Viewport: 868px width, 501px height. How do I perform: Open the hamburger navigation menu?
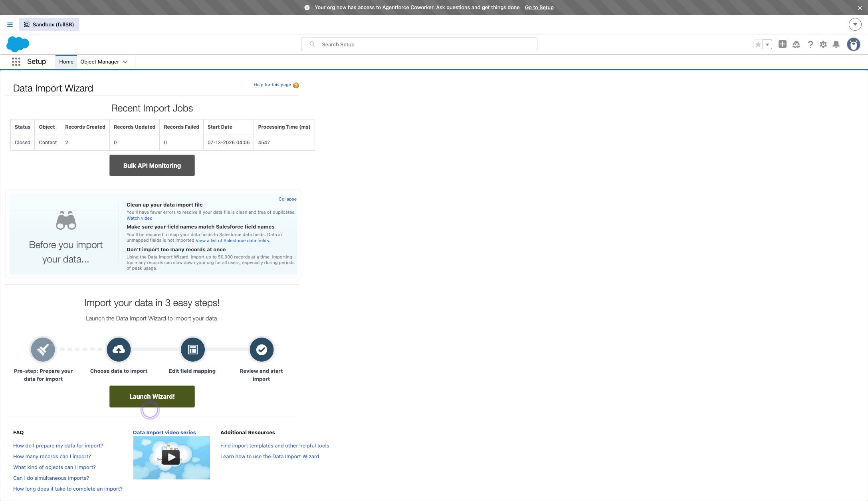[10, 25]
